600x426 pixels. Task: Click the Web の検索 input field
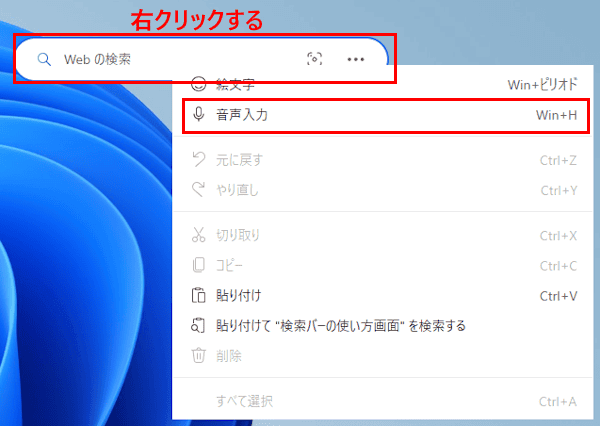point(172,59)
